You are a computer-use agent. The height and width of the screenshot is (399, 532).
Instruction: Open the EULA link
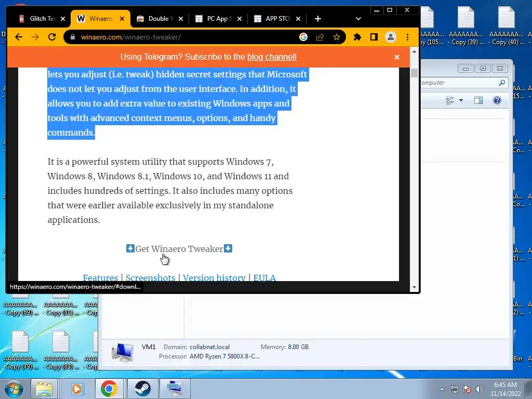(x=264, y=277)
